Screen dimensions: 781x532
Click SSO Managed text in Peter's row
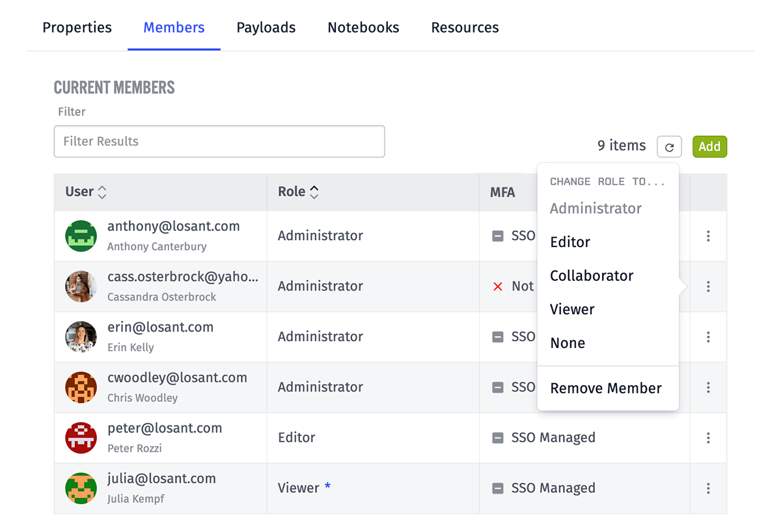[x=553, y=438]
